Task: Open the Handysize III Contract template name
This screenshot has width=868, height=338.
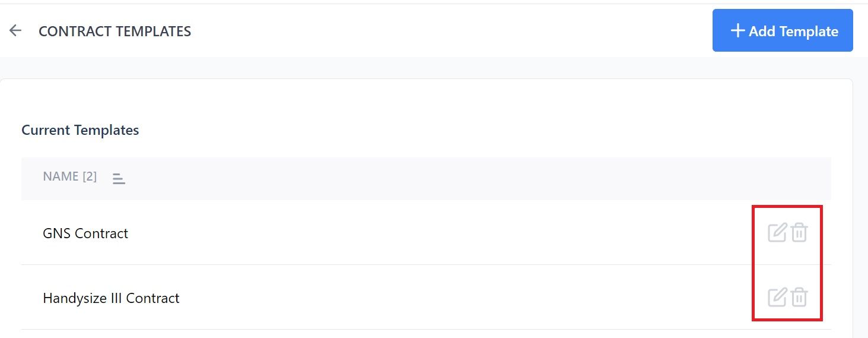Action: click(x=111, y=298)
